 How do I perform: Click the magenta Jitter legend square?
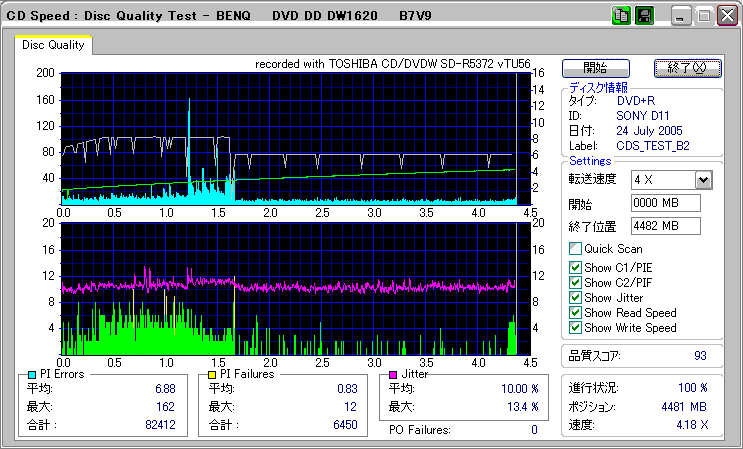pos(394,374)
